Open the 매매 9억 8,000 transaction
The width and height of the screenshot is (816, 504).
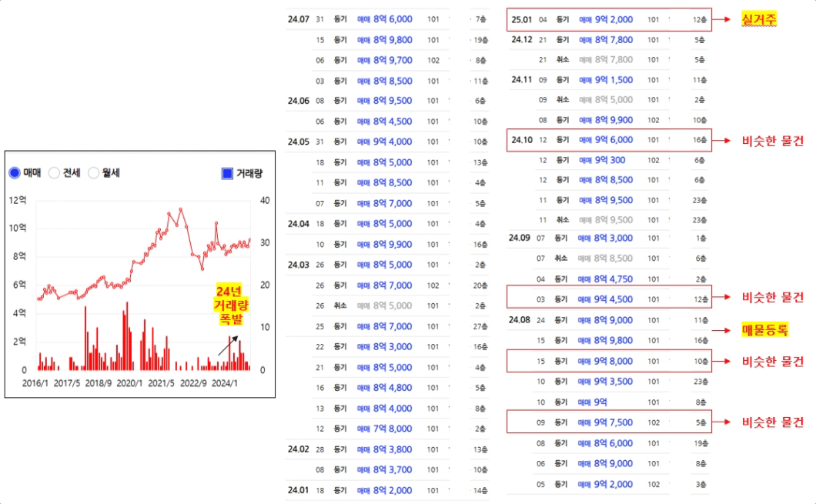pyautogui.click(x=606, y=361)
